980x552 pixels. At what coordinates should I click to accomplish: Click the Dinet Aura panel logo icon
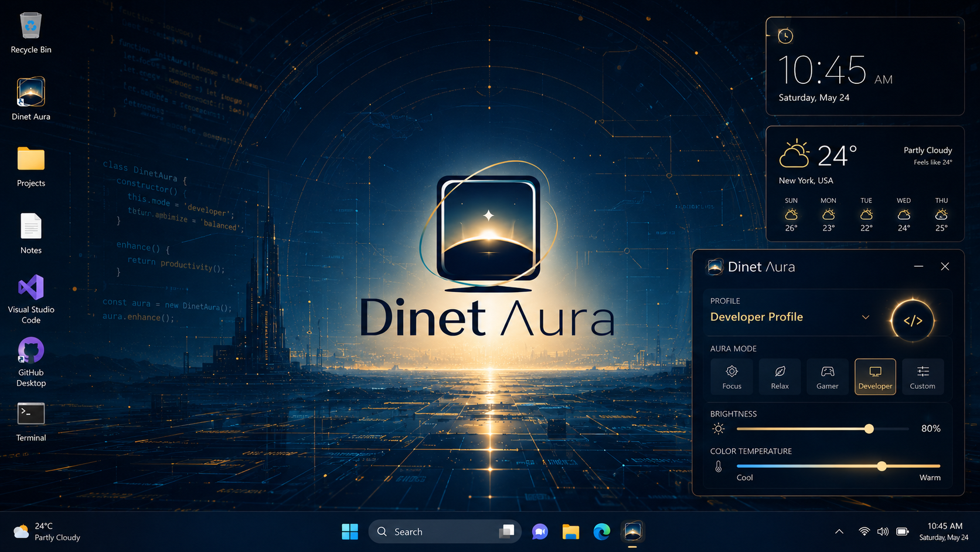715,267
